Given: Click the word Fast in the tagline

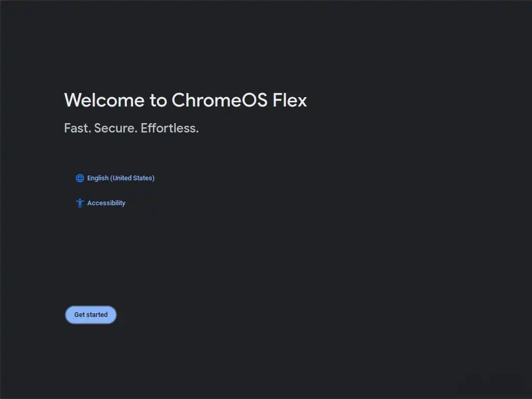Looking at the screenshot, I should pos(76,128).
